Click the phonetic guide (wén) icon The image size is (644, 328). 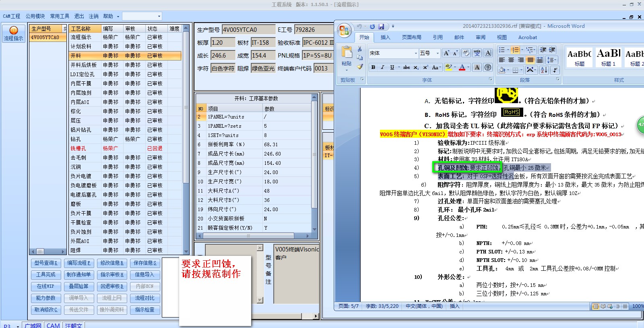tap(477, 53)
